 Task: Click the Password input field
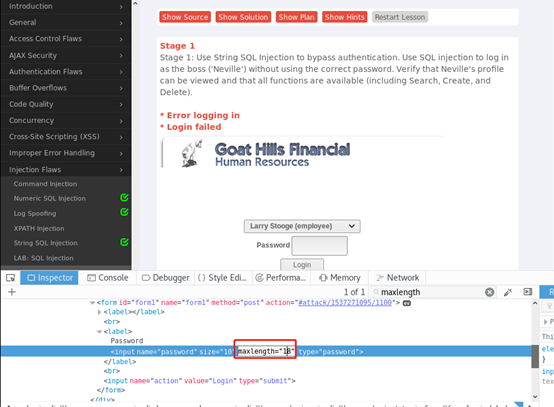(319, 246)
